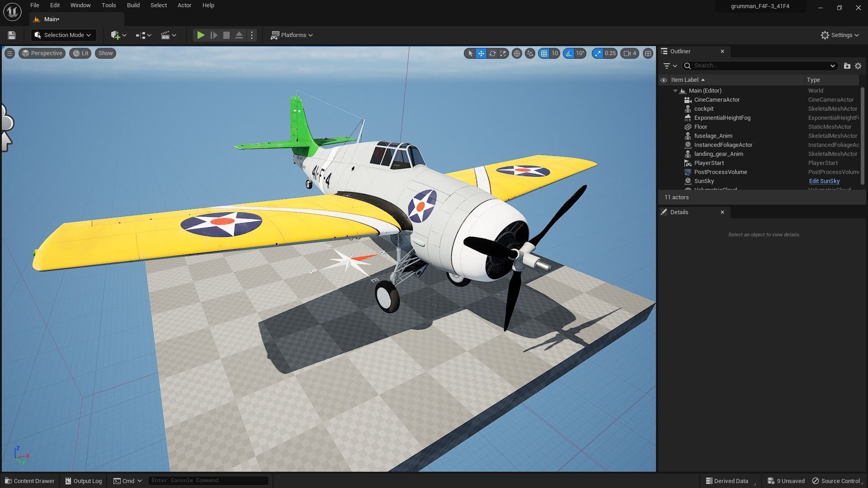The height and width of the screenshot is (488, 868).
Task: Collapse the Main (Editor) tree node
Action: coord(675,91)
